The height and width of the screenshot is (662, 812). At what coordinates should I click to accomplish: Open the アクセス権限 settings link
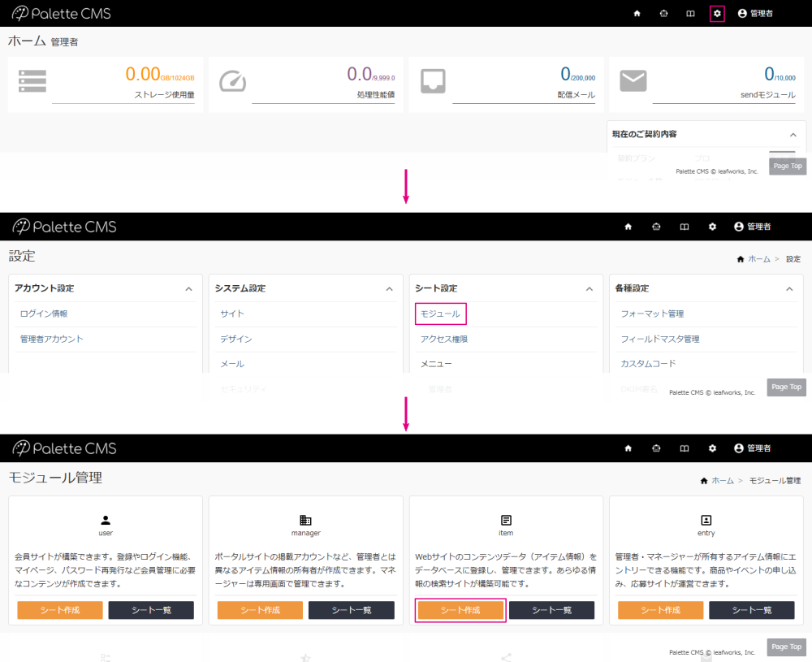(x=444, y=339)
